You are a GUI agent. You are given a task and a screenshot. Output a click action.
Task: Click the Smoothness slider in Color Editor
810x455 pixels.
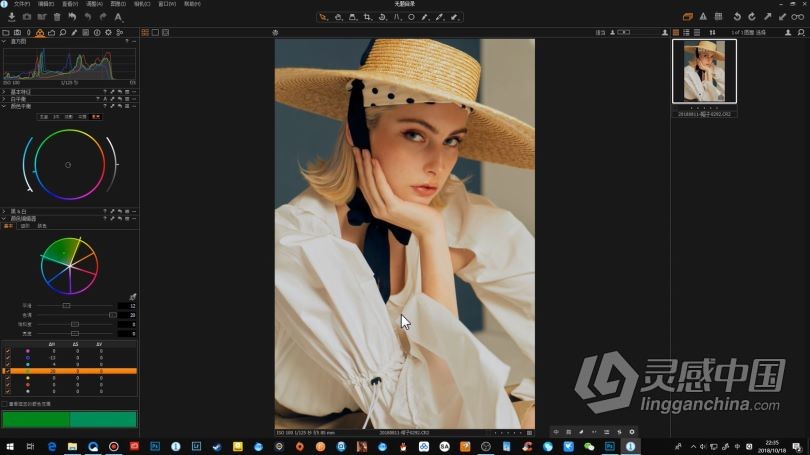tap(66, 305)
